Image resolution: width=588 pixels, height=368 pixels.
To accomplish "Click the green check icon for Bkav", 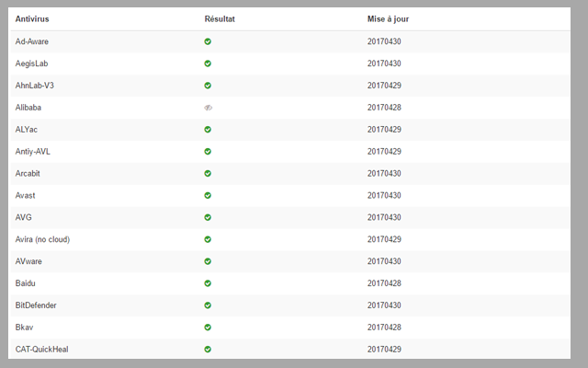I will click(x=208, y=328).
